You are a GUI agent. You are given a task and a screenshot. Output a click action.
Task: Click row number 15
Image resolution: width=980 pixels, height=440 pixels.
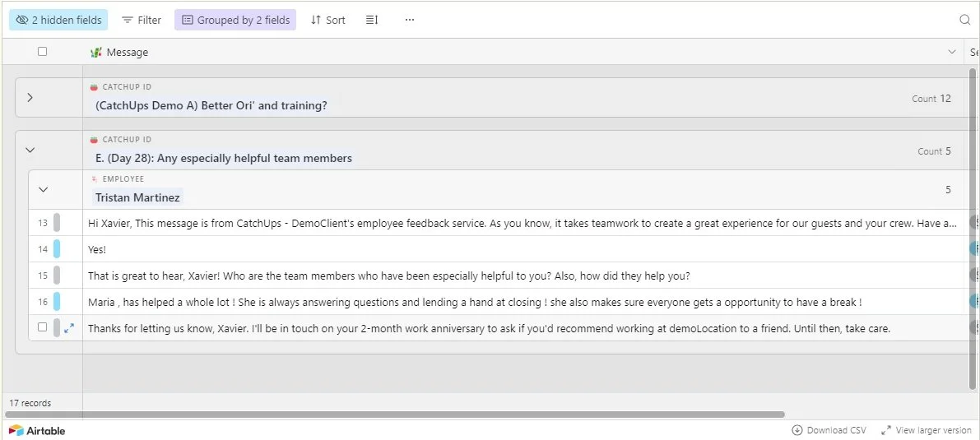43,276
